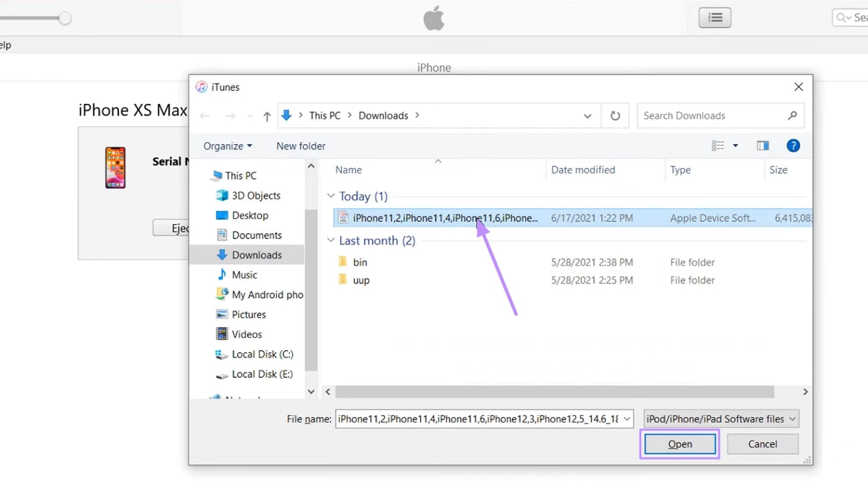Screen dimensions: 868x483
Task: Click the IPSW file icon
Action: pos(343,217)
